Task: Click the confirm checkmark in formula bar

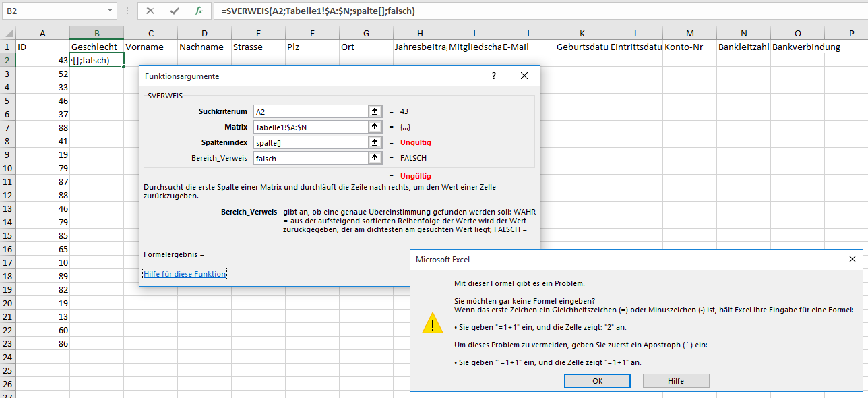Action: click(175, 11)
